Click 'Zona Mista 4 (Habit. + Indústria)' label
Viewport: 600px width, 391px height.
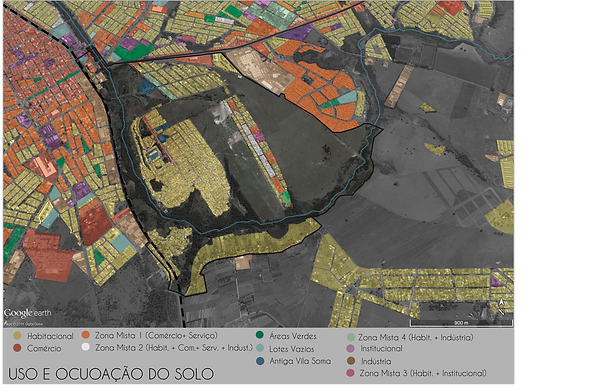tap(416, 337)
